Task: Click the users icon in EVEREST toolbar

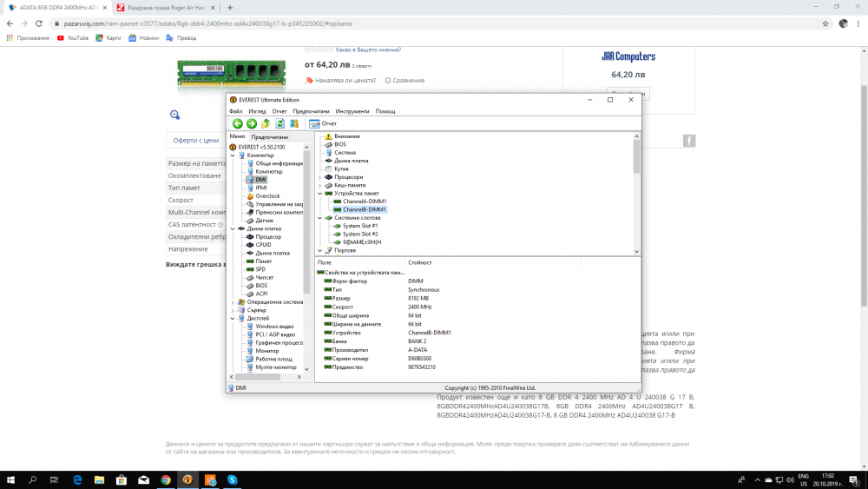Action: [x=294, y=123]
